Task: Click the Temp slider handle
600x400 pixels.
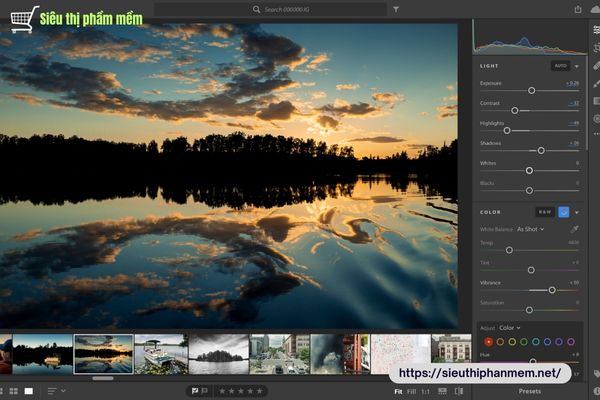Action: click(x=509, y=250)
